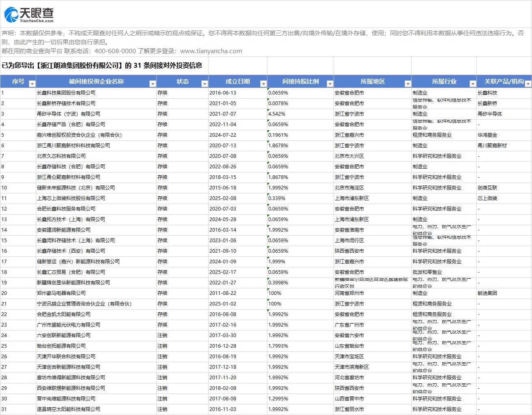This screenshot has height=415, width=532.
Task: Open filter dropdown for 关联产品/机构 column
Action: pos(528,84)
